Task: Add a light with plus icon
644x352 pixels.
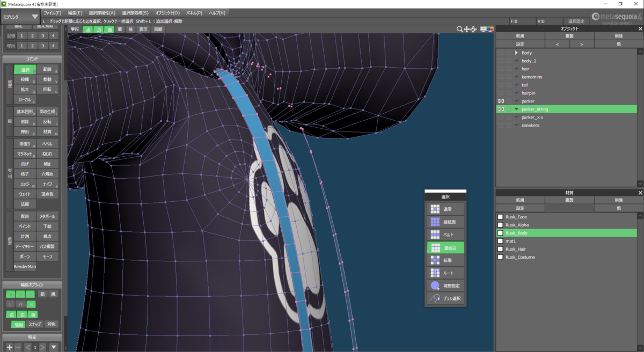Action: tap(9, 347)
